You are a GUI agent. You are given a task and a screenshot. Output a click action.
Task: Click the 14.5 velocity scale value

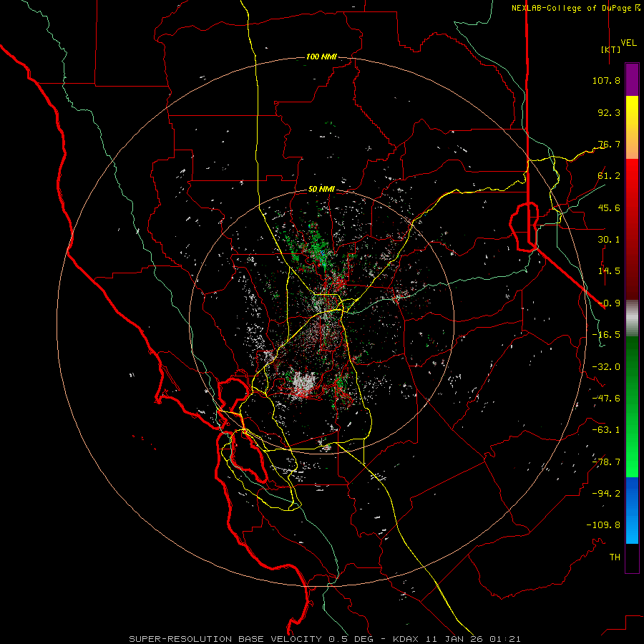click(x=609, y=271)
